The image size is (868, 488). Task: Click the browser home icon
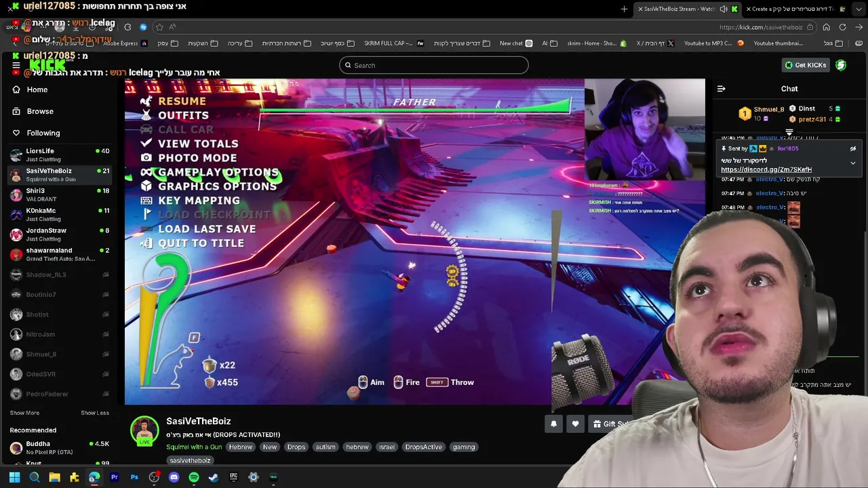826,27
